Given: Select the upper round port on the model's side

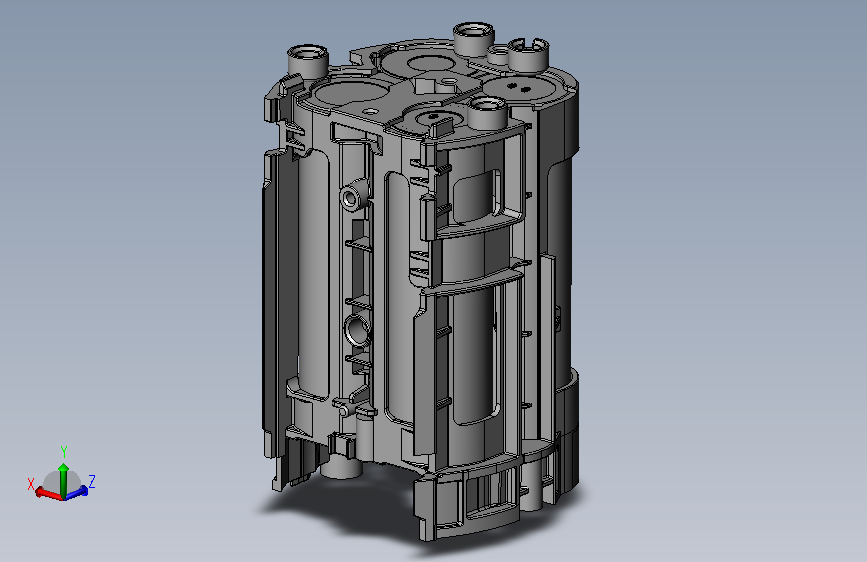Looking at the screenshot, I should [352, 195].
